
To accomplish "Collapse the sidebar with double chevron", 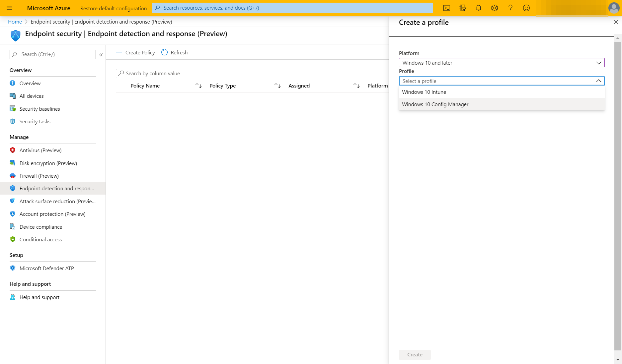I will coord(101,55).
